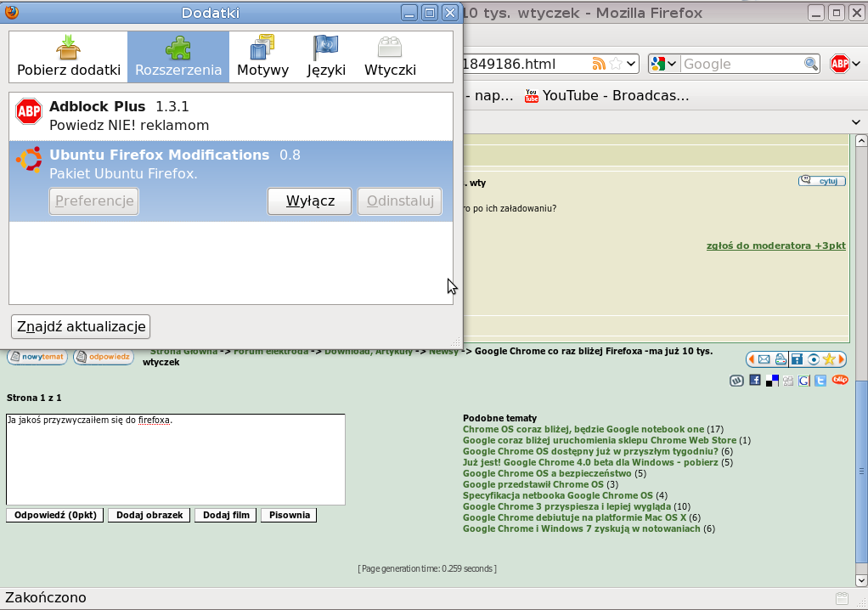Open the Pobierz dodatki section
The image size is (868, 610).
[69, 57]
